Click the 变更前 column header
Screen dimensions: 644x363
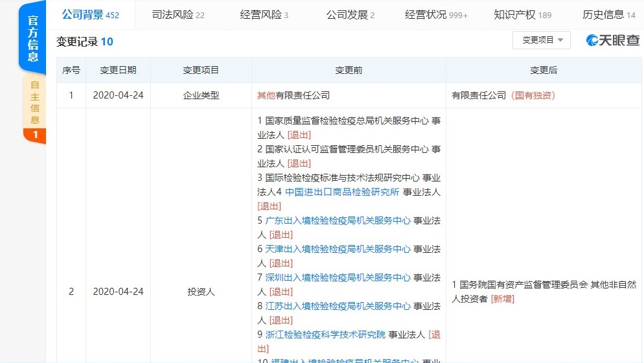click(x=349, y=70)
